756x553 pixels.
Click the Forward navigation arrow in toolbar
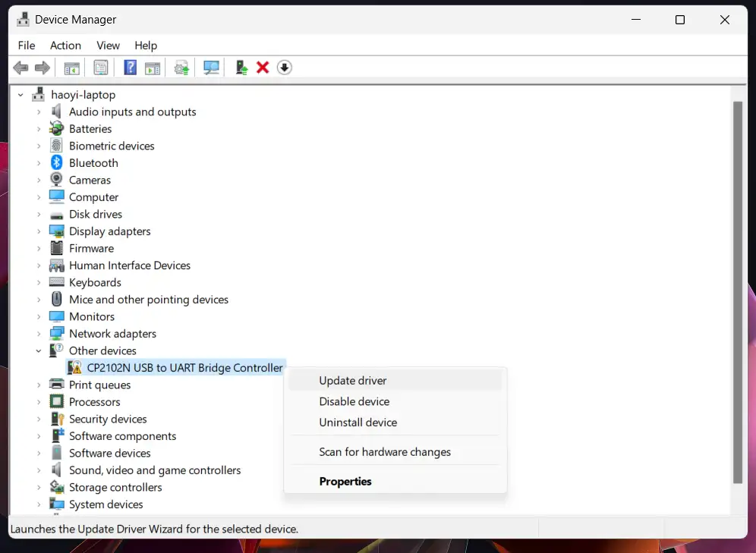point(43,68)
